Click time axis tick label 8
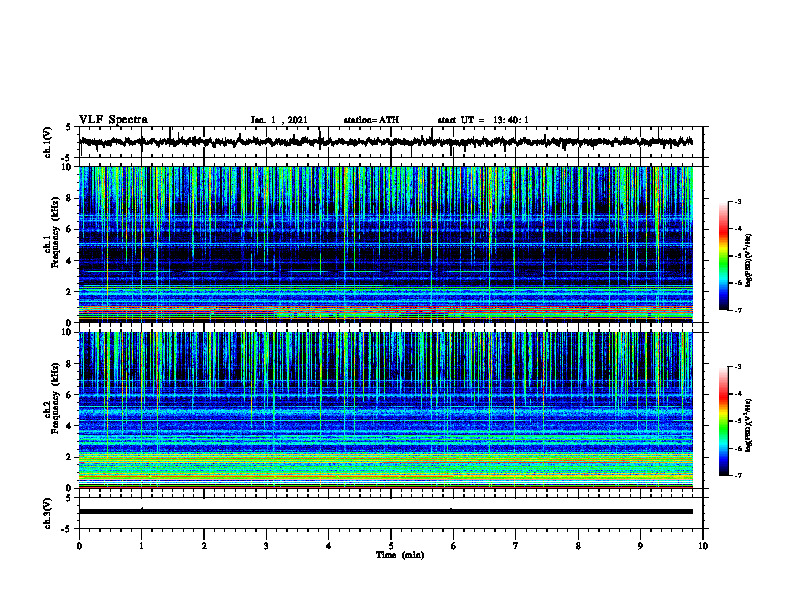This screenshot has width=792, height=612. pyautogui.click(x=578, y=546)
